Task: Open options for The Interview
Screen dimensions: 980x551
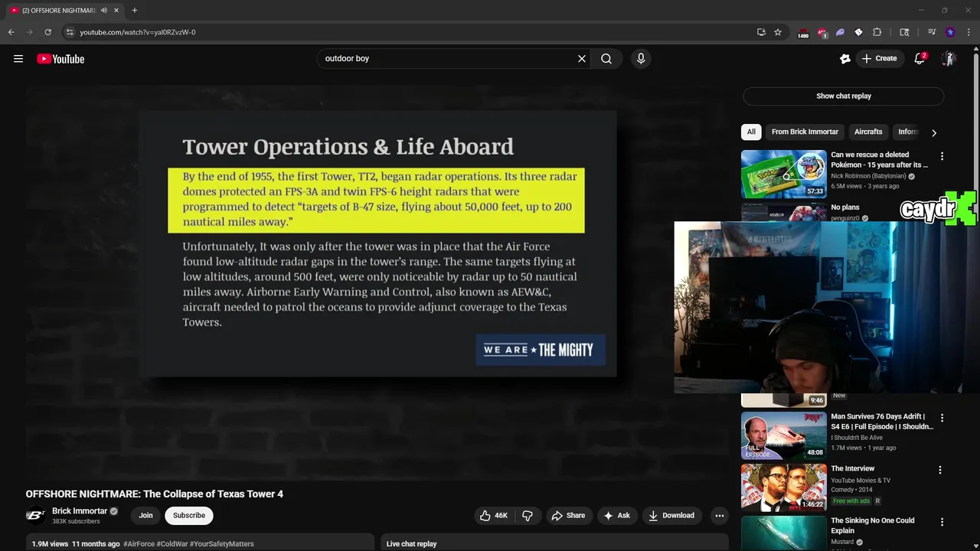Action: [940, 470]
